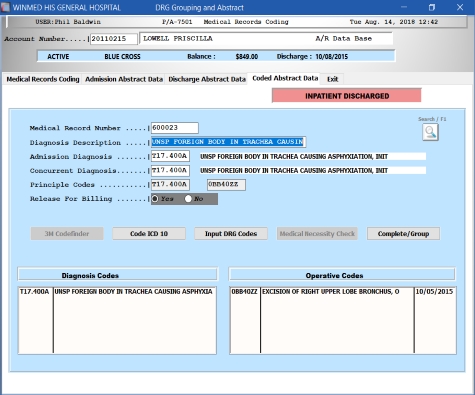The image size is (475, 395).
Task: Click the Concurrent Diagnosis code field
Action: click(170, 170)
